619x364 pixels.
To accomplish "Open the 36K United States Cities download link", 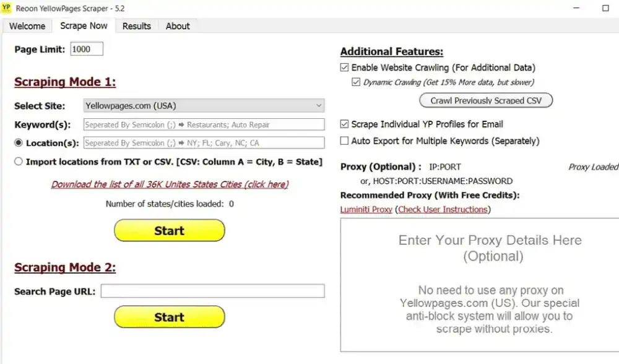I will [x=170, y=184].
